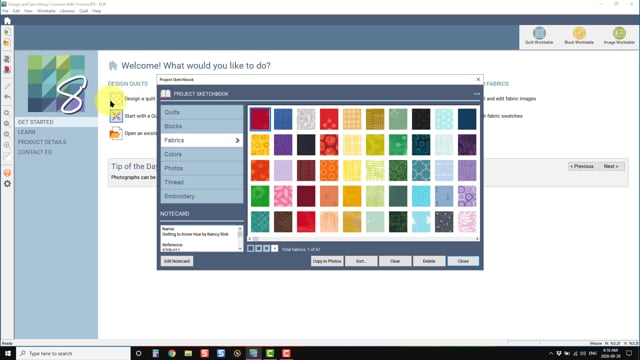Click the Edit Notecard button
The height and width of the screenshot is (360, 640).
click(177, 261)
